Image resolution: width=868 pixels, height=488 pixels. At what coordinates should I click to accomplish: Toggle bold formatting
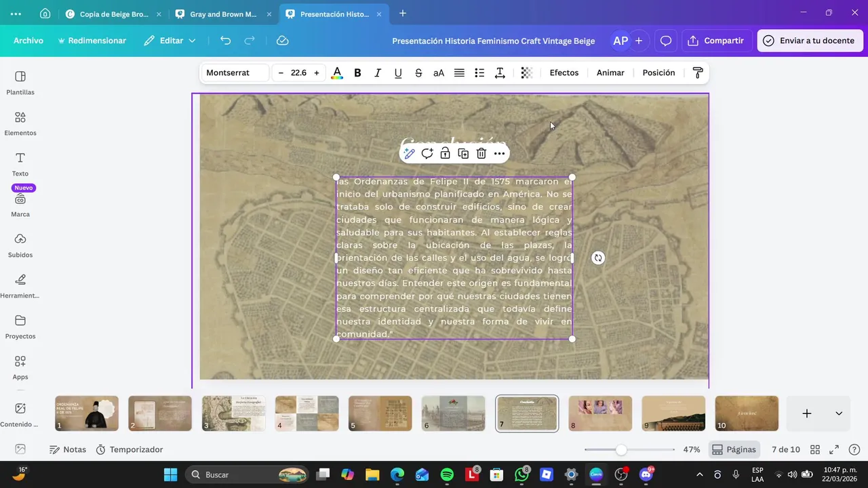pyautogui.click(x=357, y=73)
